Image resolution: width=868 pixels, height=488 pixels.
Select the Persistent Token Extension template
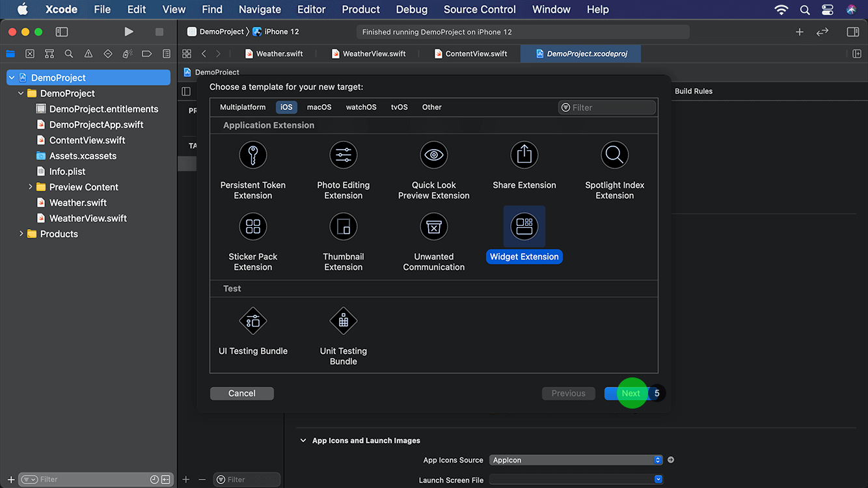pyautogui.click(x=253, y=170)
